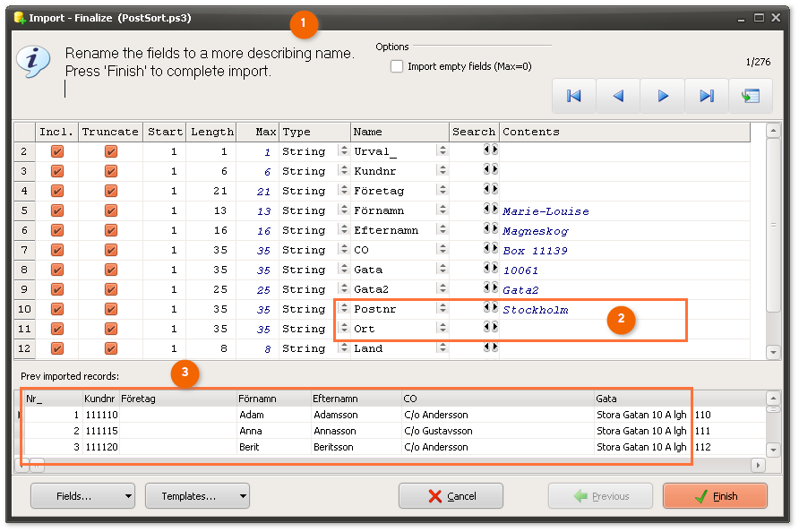This screenshot has width=799, height=532.
Task: Click search arrows in Förnamn row
Action: (x=491, y=209)
